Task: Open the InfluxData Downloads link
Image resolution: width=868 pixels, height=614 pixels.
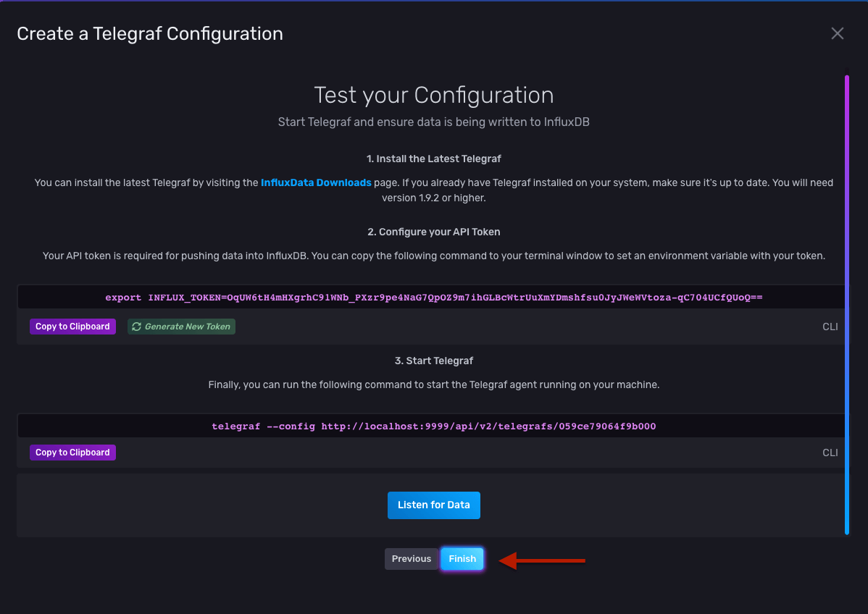Action: [x=316, y=182]
